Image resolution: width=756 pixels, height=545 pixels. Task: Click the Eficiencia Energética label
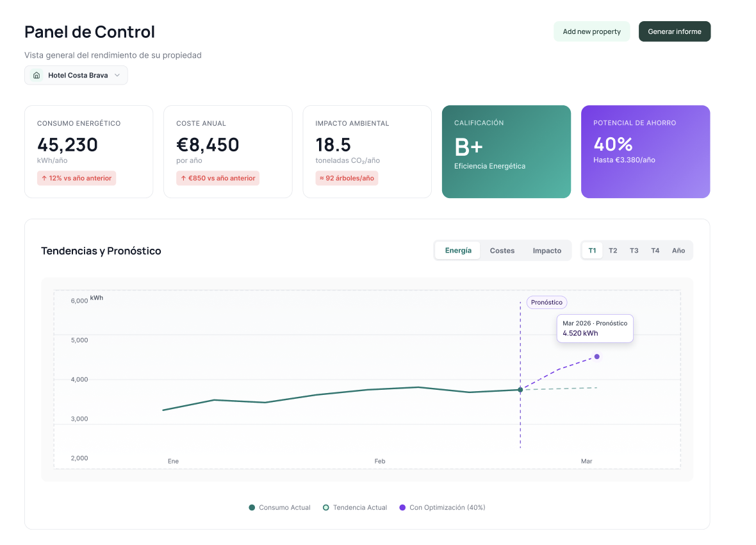pos(489,166)
